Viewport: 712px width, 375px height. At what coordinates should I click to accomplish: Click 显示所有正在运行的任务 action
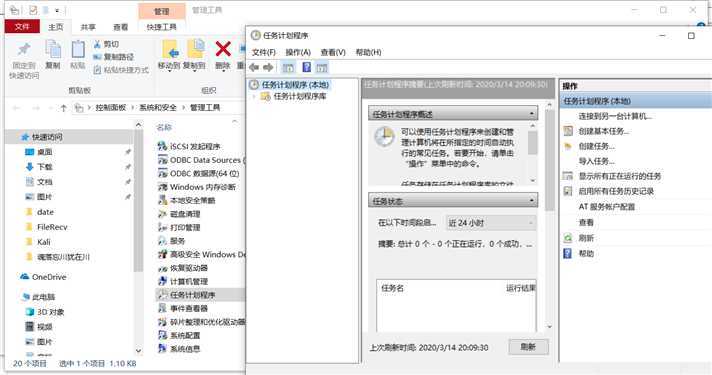[619, 176]
